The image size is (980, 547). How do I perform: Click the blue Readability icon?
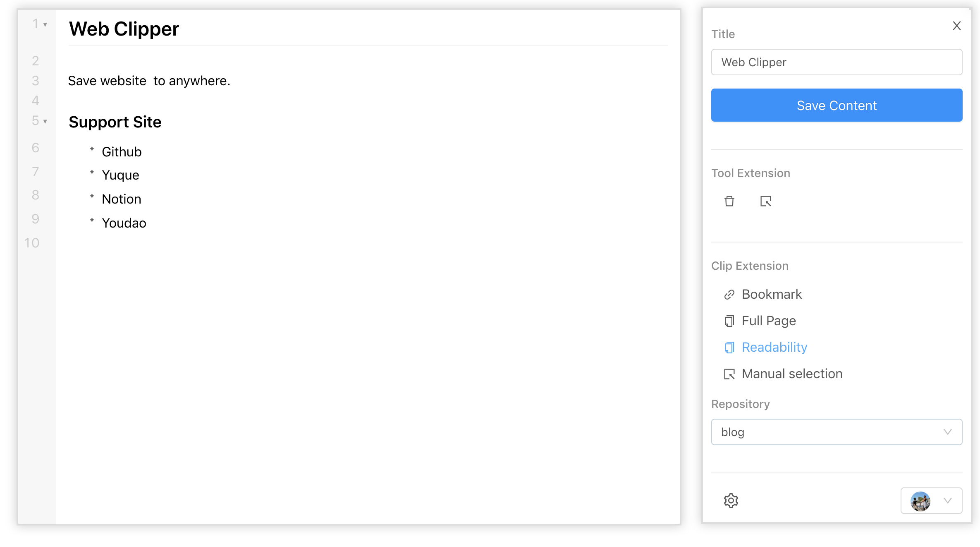[729, 348]
